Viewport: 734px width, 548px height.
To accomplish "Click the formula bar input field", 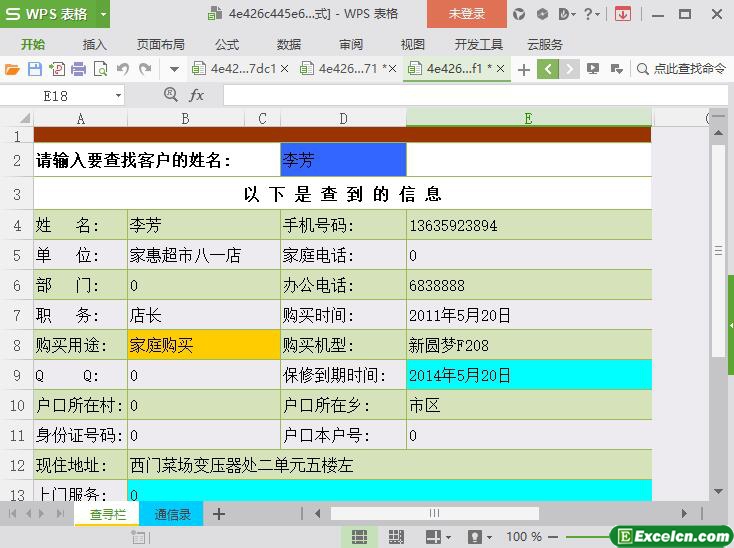I will click(470, 95).
